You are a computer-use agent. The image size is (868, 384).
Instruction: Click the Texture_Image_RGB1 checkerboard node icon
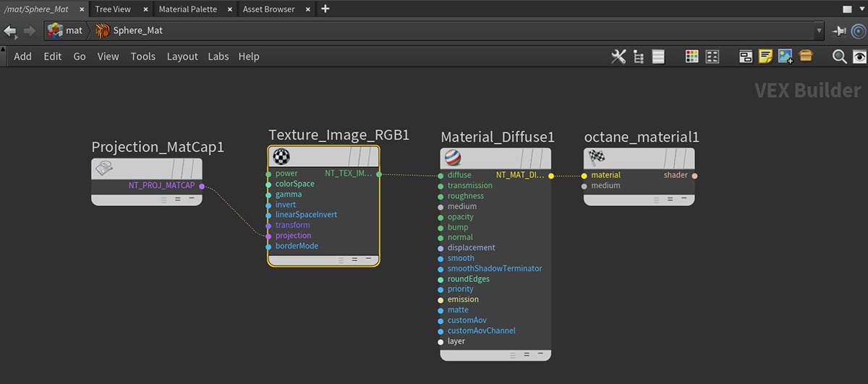point(281,157)
